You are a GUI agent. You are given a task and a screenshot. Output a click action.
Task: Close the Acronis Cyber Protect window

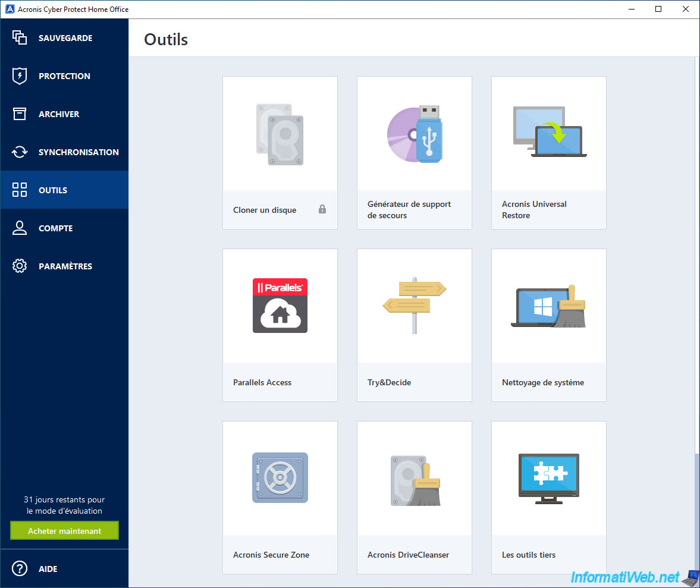click(x=685, y=9)
